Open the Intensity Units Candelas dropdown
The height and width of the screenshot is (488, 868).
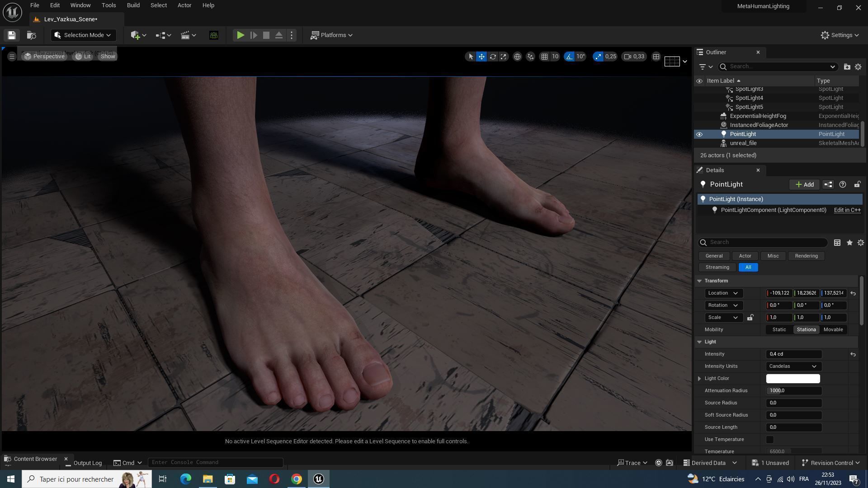pos(793,366)
